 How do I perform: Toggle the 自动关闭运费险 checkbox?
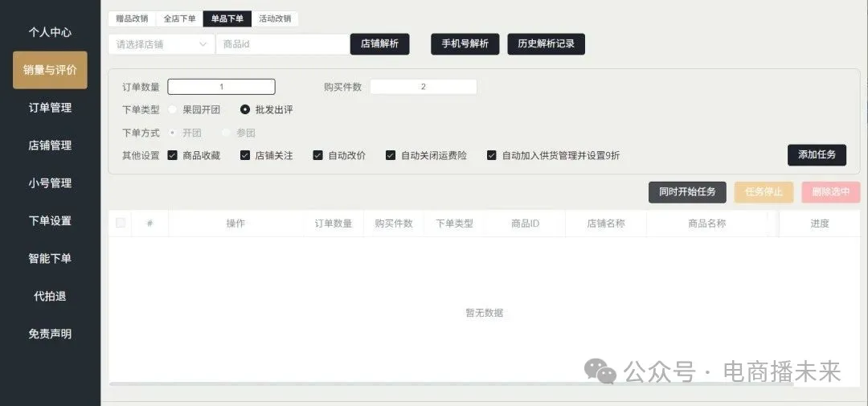tap(391, 155)
